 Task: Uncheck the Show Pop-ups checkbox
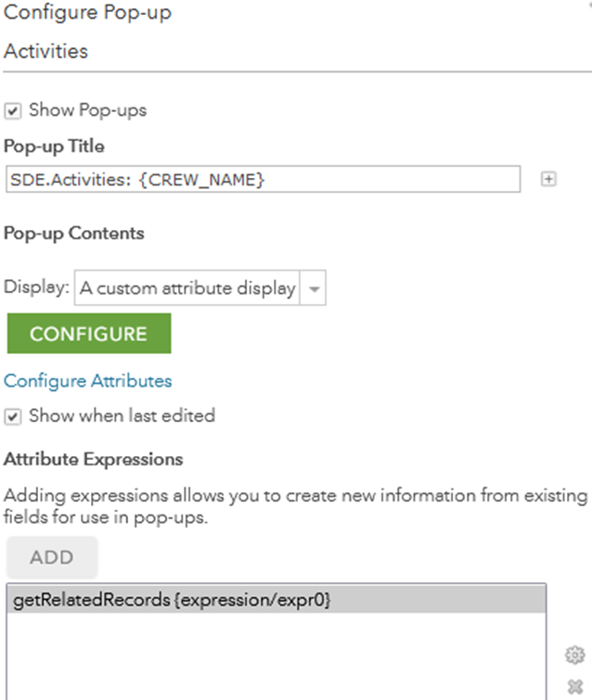point(12,110)
